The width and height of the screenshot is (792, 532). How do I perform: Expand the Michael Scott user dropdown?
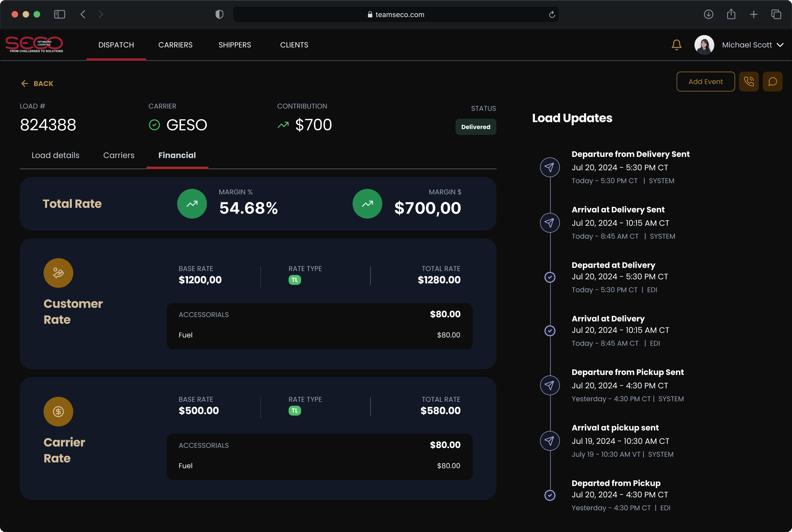[x=780, y=45]
